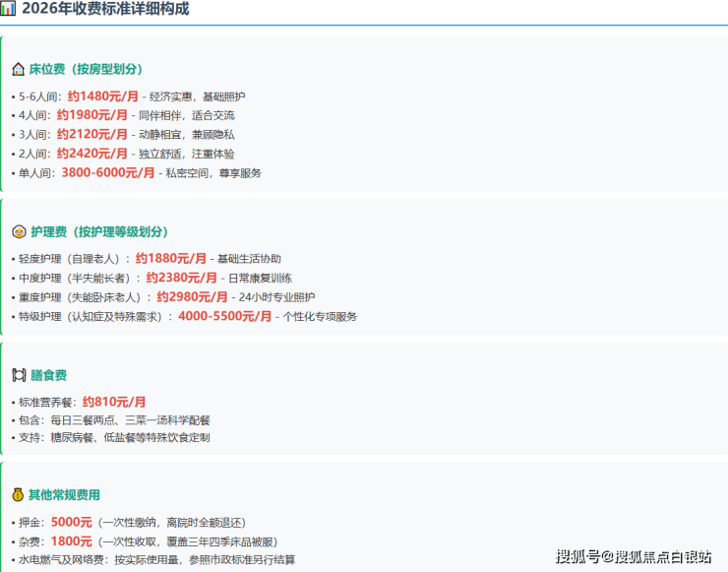
Task: Click the house icon next to 床位费
Action: coord(18,69)
